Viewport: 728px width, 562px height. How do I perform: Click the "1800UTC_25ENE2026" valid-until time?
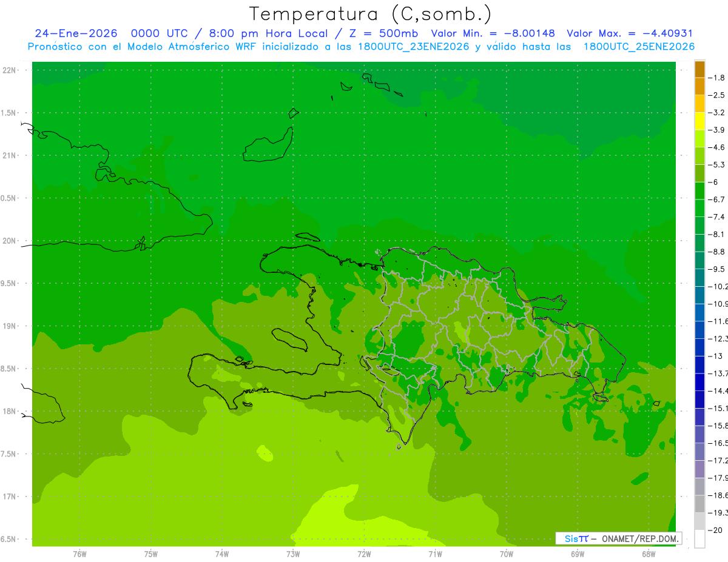pyautogui.click(x=639, y=47)
